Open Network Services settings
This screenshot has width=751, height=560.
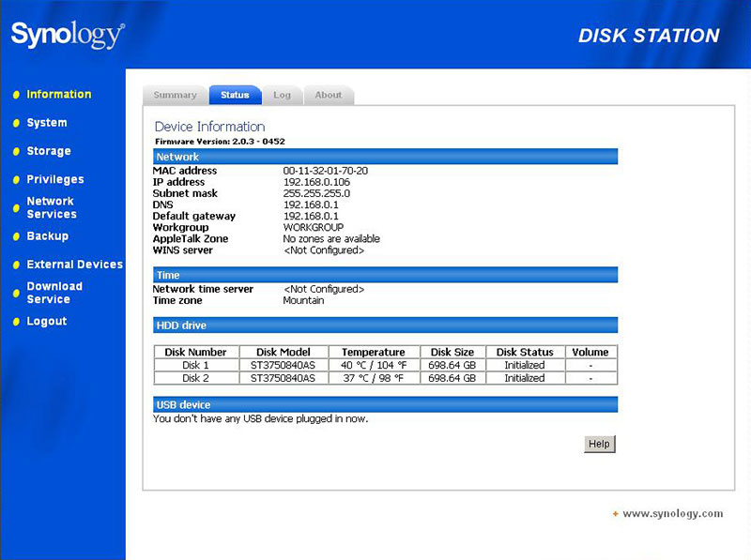pos(52,207)
